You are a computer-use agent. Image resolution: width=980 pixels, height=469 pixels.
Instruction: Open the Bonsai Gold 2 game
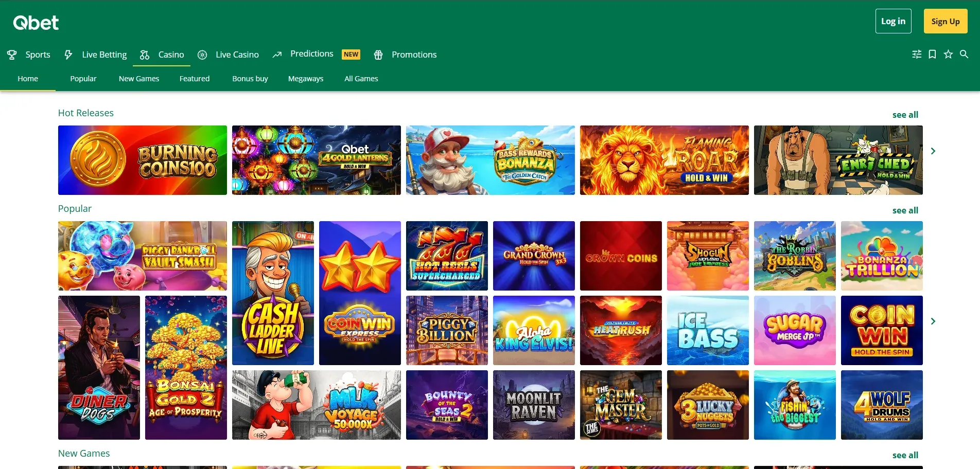pos(186,368)
